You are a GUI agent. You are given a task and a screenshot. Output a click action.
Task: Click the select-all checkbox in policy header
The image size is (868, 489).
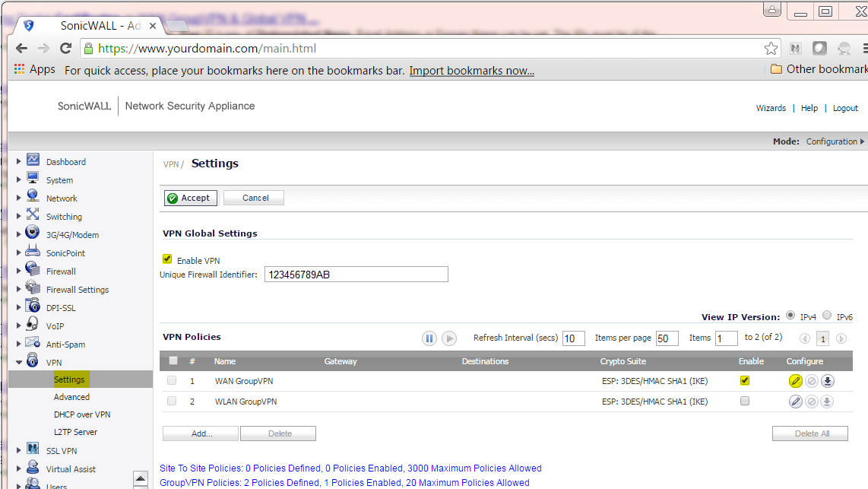[173, 360]
